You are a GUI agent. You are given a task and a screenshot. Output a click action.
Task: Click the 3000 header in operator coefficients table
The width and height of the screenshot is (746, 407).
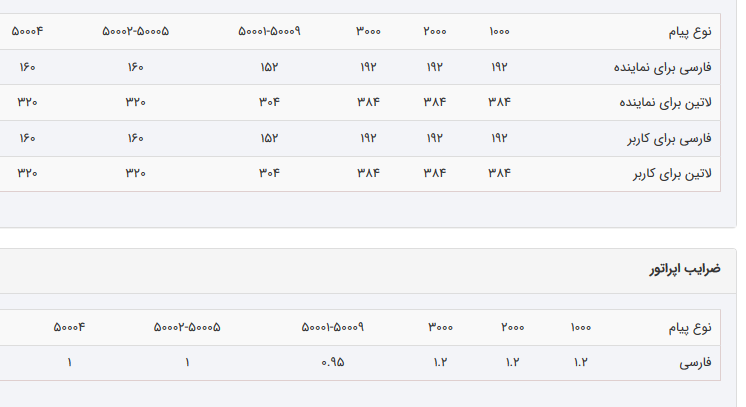pos(441,327)
